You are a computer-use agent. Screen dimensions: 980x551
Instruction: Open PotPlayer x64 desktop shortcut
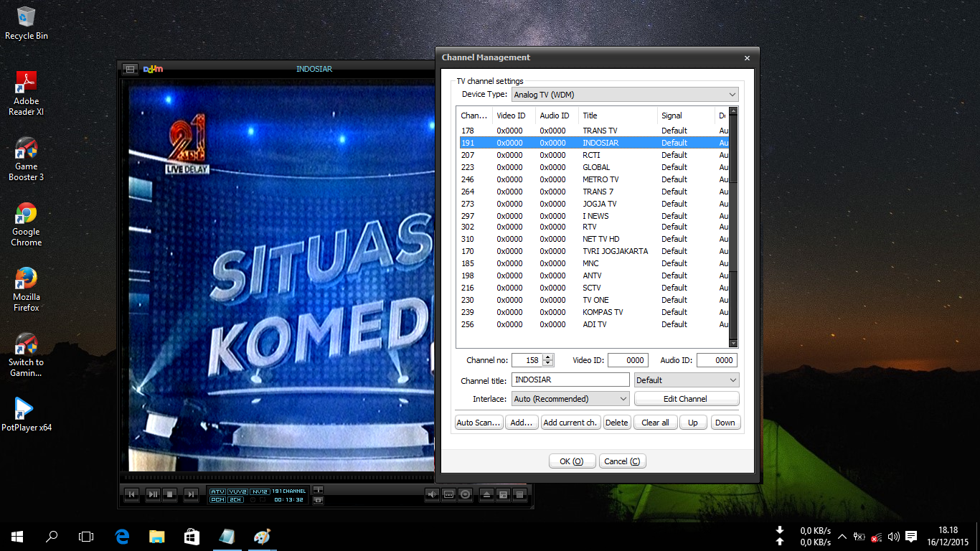27,414
